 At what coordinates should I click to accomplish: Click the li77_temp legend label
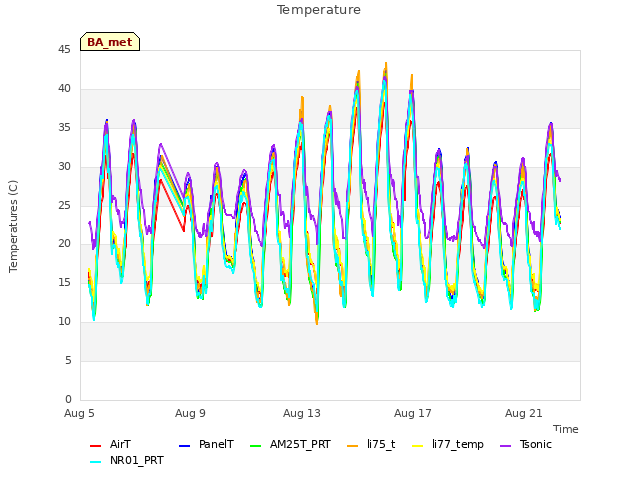pos(458,444)
